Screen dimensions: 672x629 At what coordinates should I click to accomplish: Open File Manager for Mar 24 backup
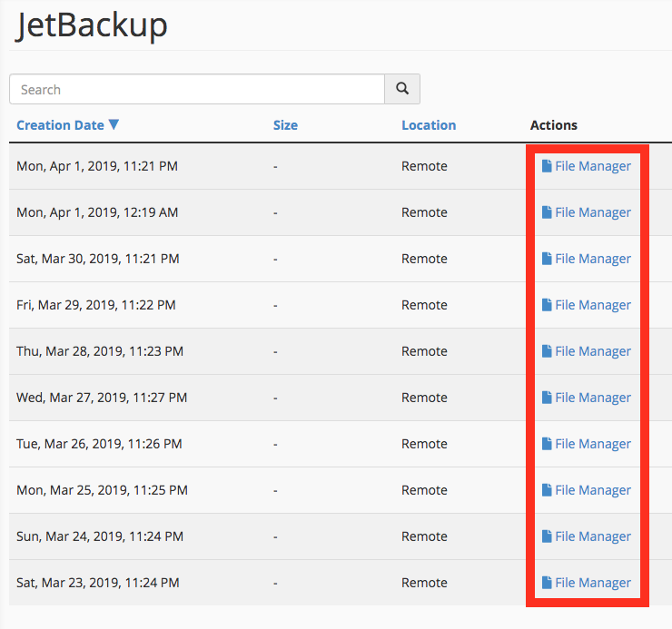pos(587,536)
